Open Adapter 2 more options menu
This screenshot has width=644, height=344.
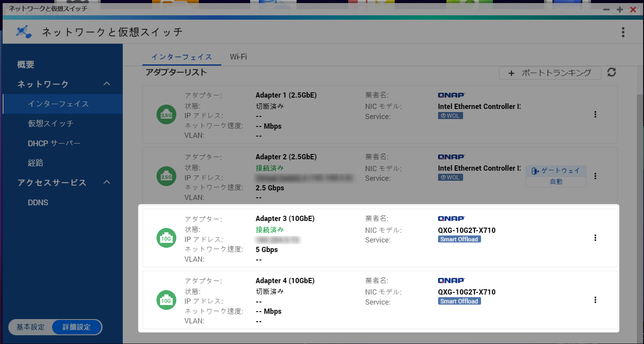595,176
